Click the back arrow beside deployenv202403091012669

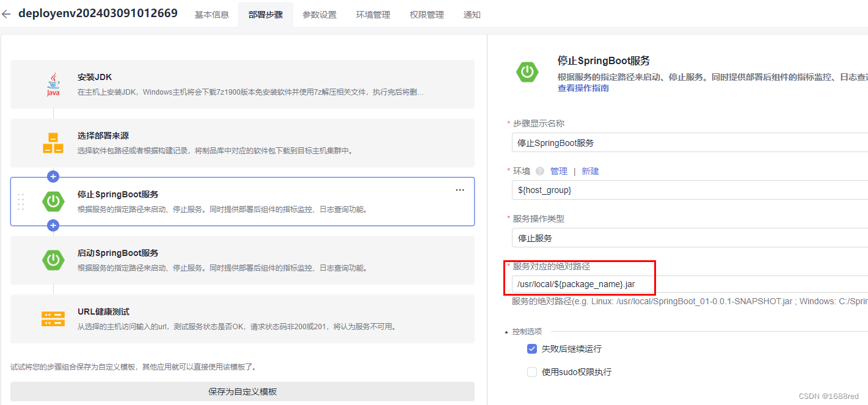tap(6, 14)
